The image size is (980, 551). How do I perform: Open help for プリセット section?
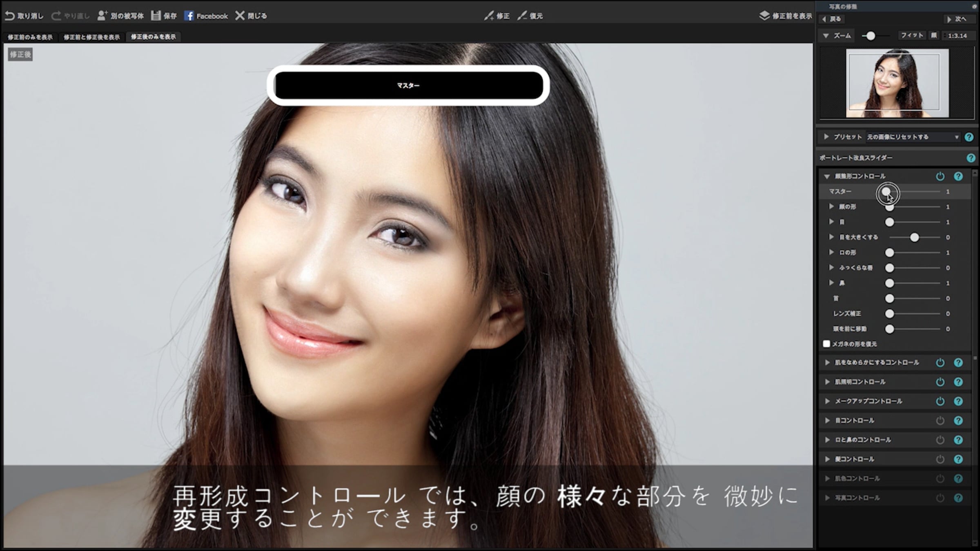coord(969,137)
